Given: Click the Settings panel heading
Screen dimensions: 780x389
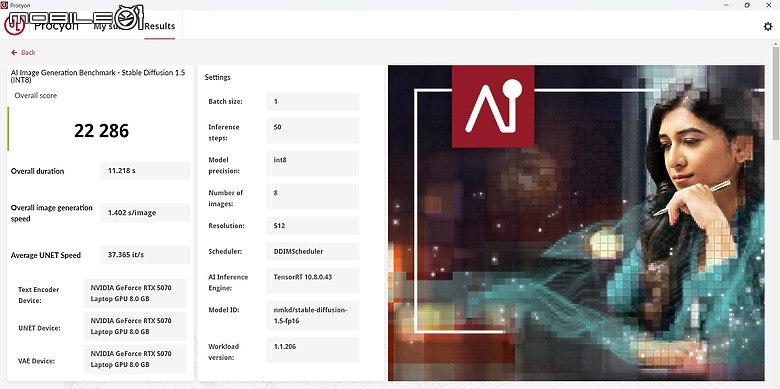Looking at the screenshot, I should pos(218,78).
